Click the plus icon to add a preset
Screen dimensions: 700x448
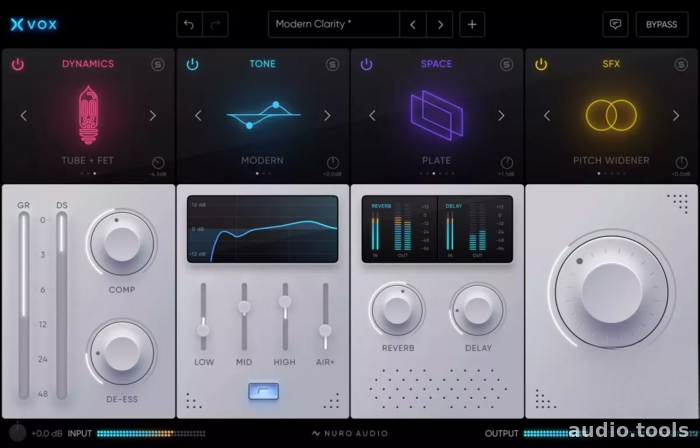click(472, 25)
